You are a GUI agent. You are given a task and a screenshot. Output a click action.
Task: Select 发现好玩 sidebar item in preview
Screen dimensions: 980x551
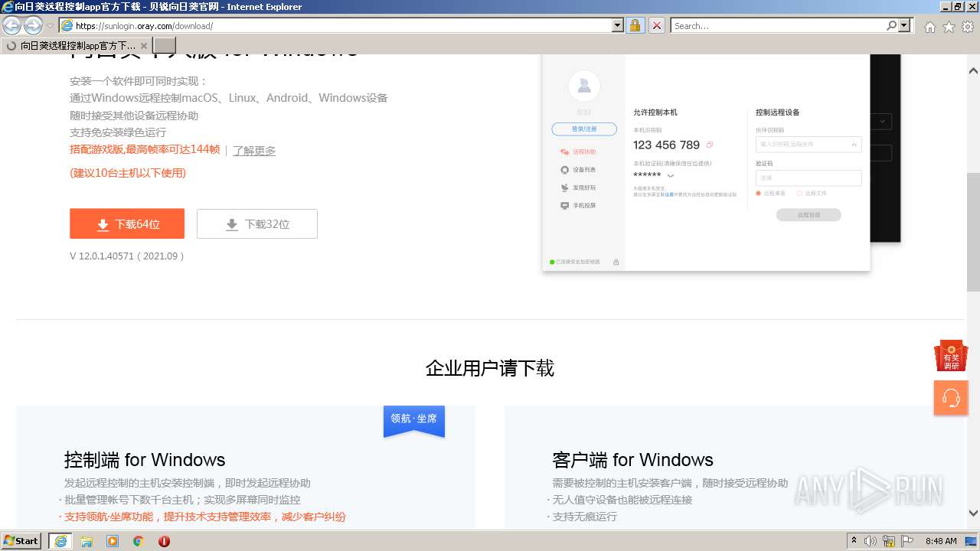[579, 187]
